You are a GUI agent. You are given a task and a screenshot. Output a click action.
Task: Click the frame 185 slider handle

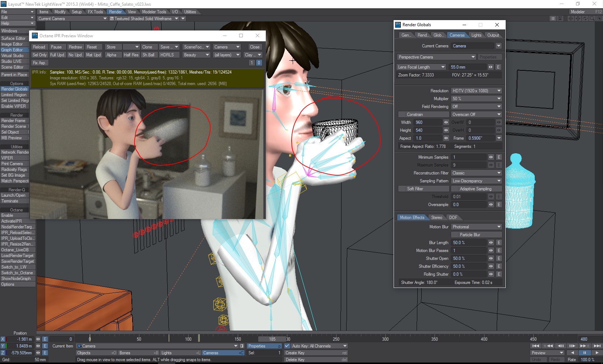click(272, 339)
